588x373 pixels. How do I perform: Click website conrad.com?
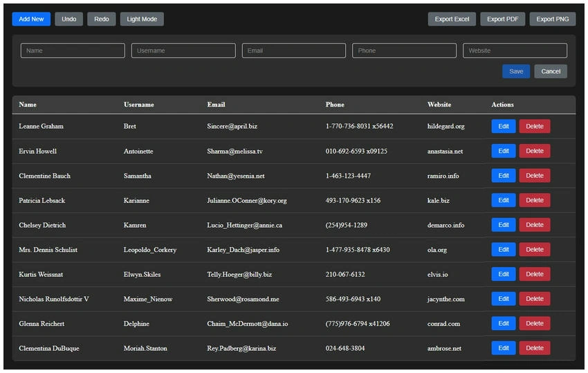[x=443, y=324]
